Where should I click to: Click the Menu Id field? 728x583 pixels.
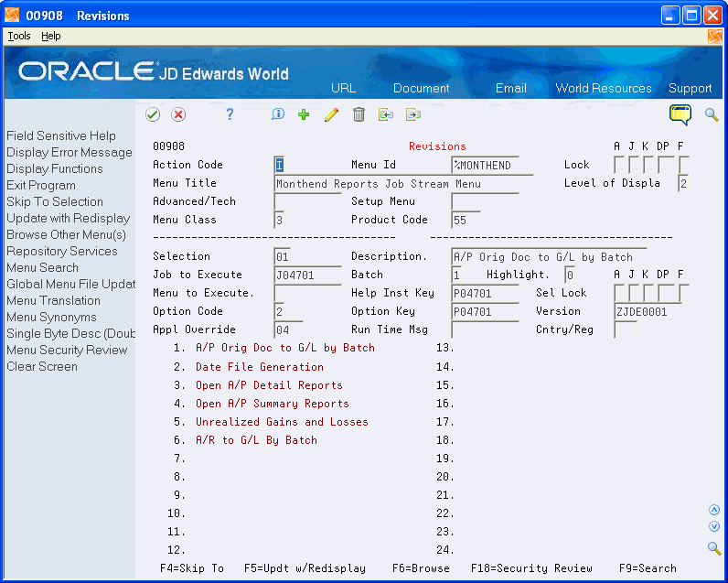coord(485,165)
